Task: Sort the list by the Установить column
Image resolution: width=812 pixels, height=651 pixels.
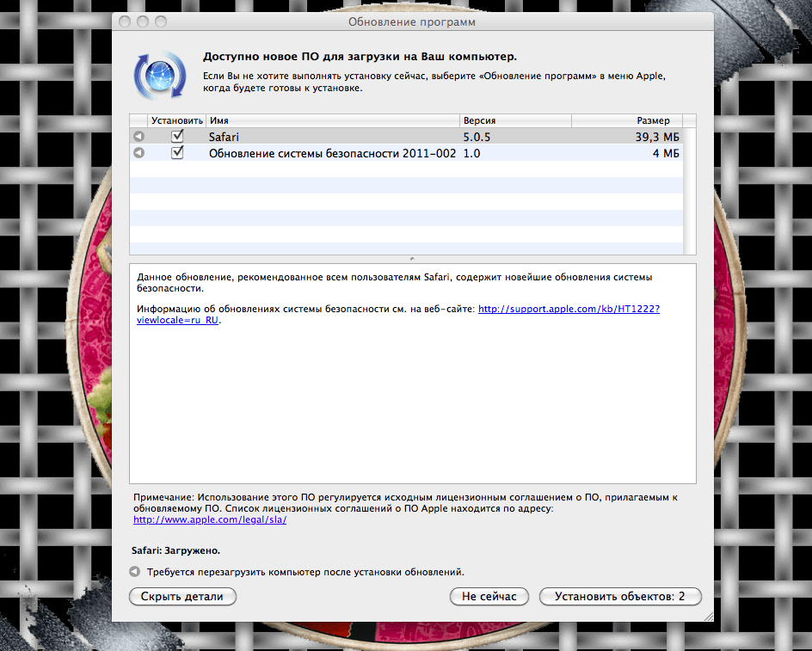Action: (x=176, y=120)
